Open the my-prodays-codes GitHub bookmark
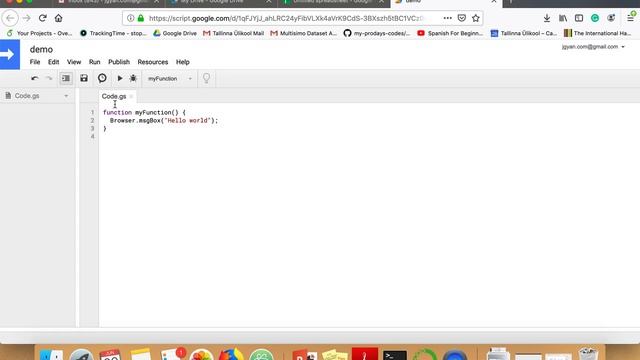This screenshot has height=360, width=640. pyautogui.click(x=377, y=33)
